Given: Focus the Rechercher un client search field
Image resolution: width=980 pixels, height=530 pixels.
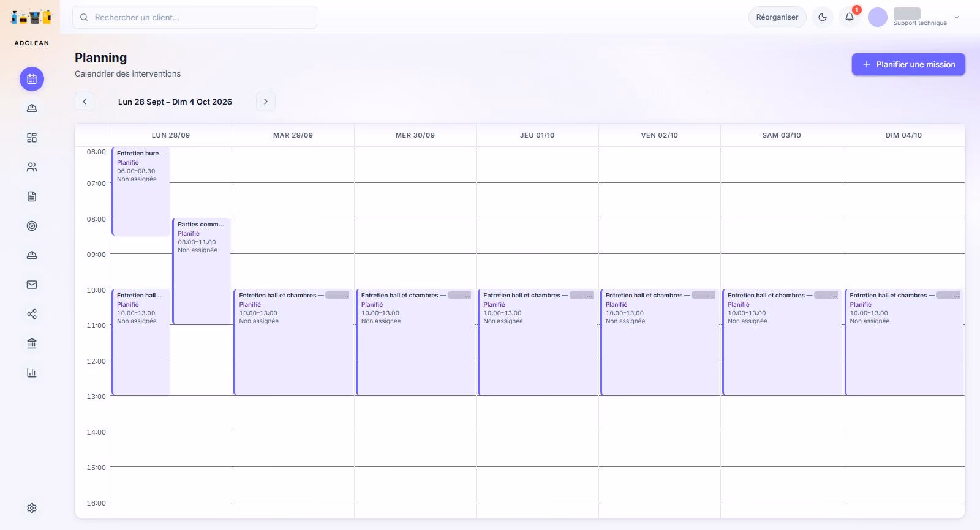Looking at the screenshot, I should click(x=195, y=17).
